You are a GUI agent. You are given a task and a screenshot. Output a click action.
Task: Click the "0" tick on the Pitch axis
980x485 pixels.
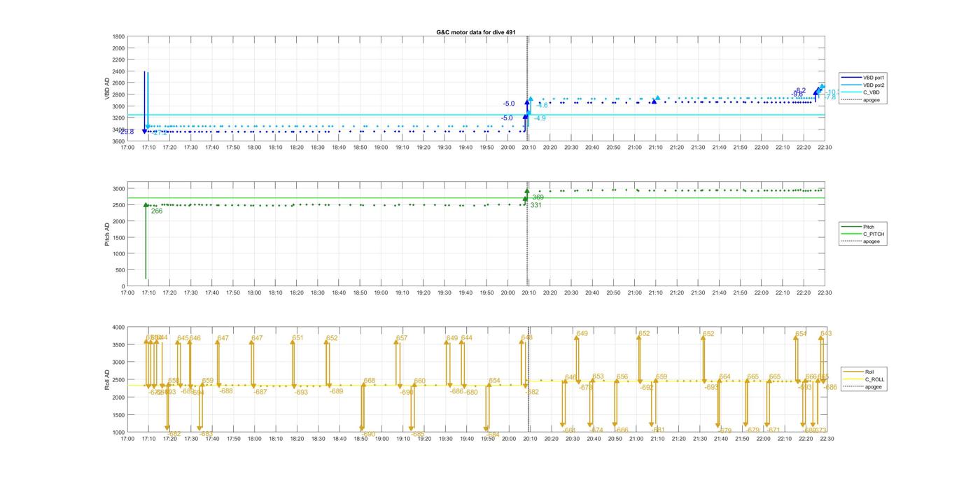tap(123, 286)
